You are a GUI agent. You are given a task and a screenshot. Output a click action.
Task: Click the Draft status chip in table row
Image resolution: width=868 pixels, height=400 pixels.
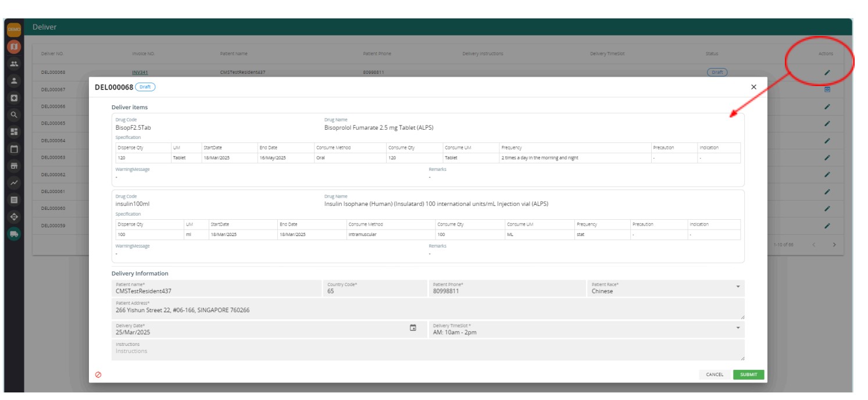pos(717,73)
